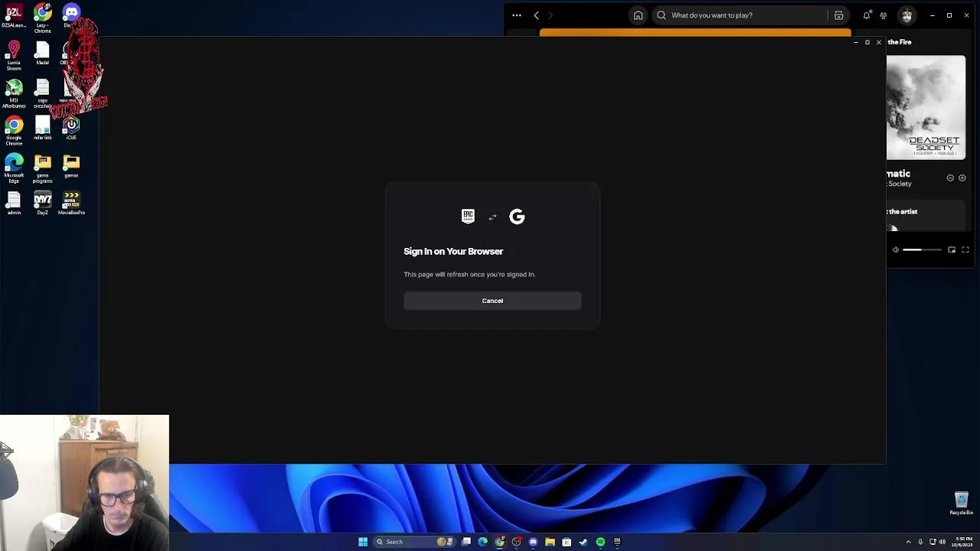Hide current Spotify song (minus circle icon)
This screenshot has height=551, width=980.
[950, 178]
